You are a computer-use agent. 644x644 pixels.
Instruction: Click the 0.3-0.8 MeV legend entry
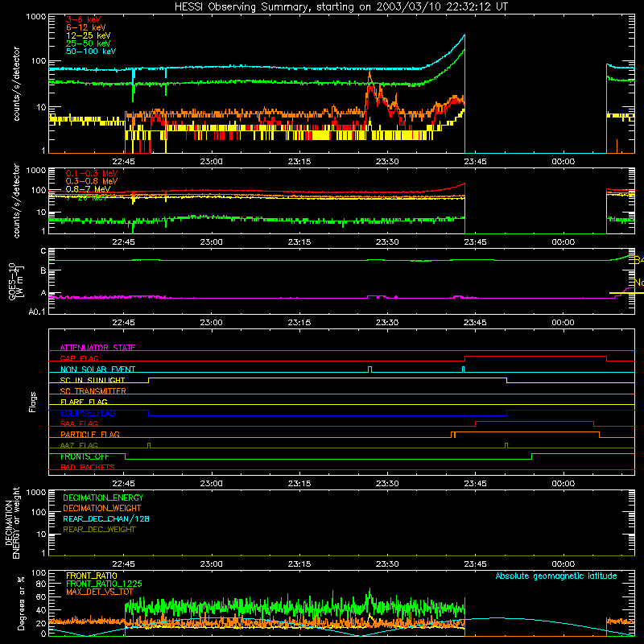pyautogui.click(x=92, y=181)
